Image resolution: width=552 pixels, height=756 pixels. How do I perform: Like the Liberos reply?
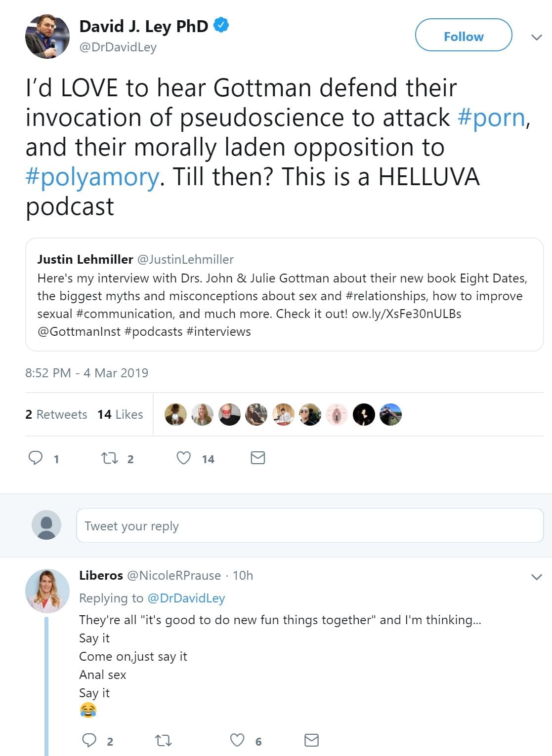click(x=237, y=740)
